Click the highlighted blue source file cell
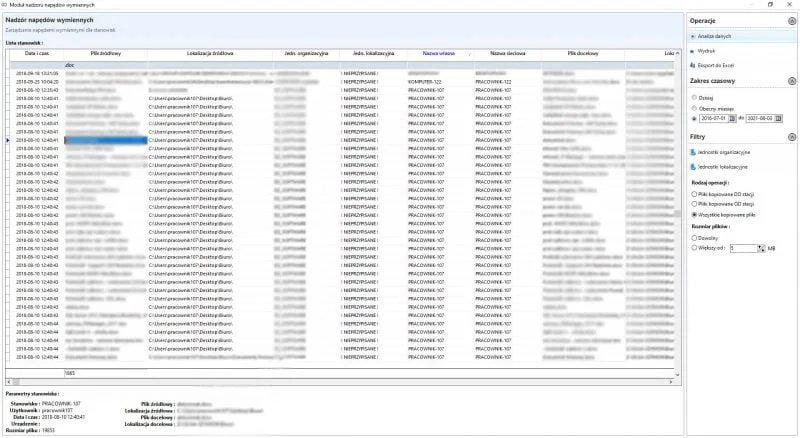Screen dimensions: 800x438 [106, 140]
